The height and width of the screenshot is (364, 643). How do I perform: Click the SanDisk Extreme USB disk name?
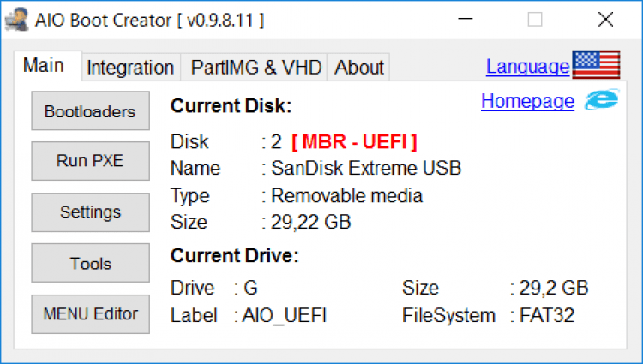pyautogui.click(x=366, y=168)
